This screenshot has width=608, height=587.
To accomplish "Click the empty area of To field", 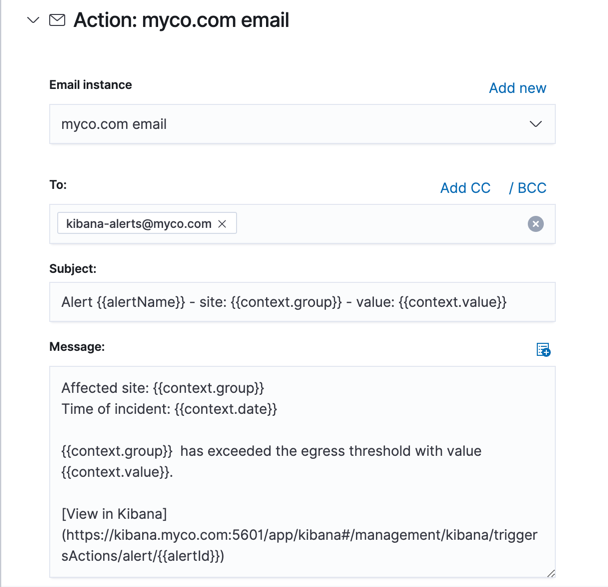I will pyautogui.click(x=380, y=224).
